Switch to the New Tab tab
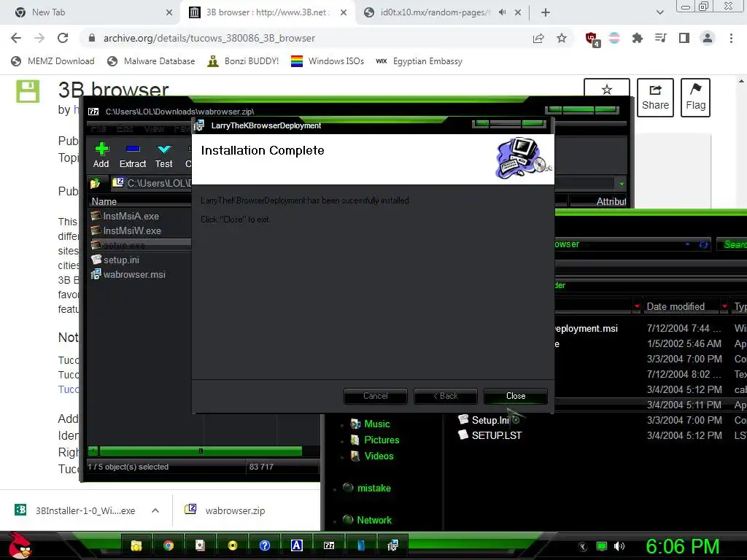This screenshot has height=560, width=747. tap(90, 12)
